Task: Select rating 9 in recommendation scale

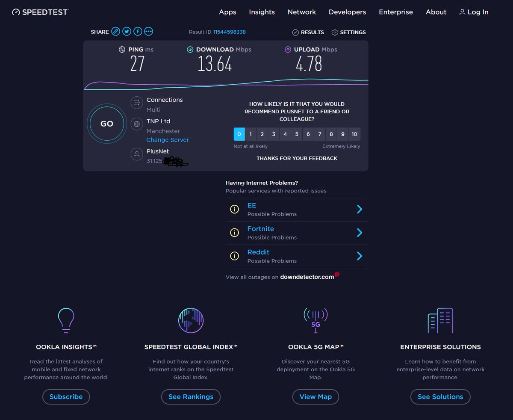Action: (343, 134)
